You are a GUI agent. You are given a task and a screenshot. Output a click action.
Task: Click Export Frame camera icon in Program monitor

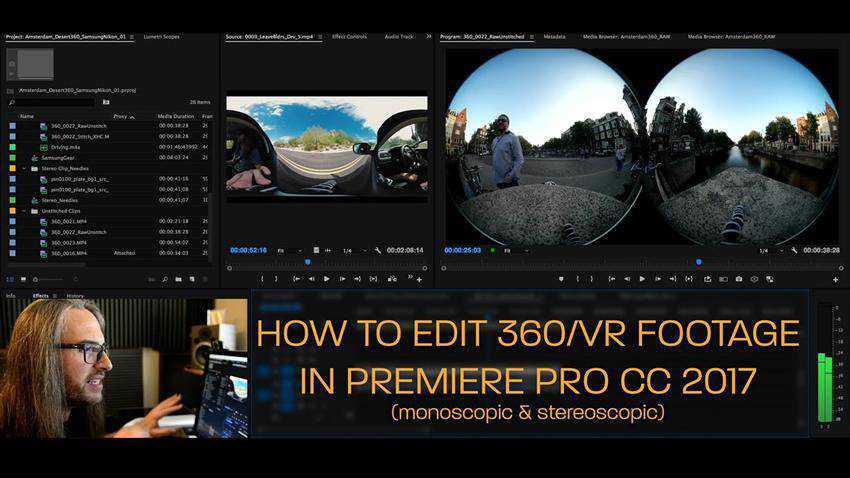tap(738, 279)
